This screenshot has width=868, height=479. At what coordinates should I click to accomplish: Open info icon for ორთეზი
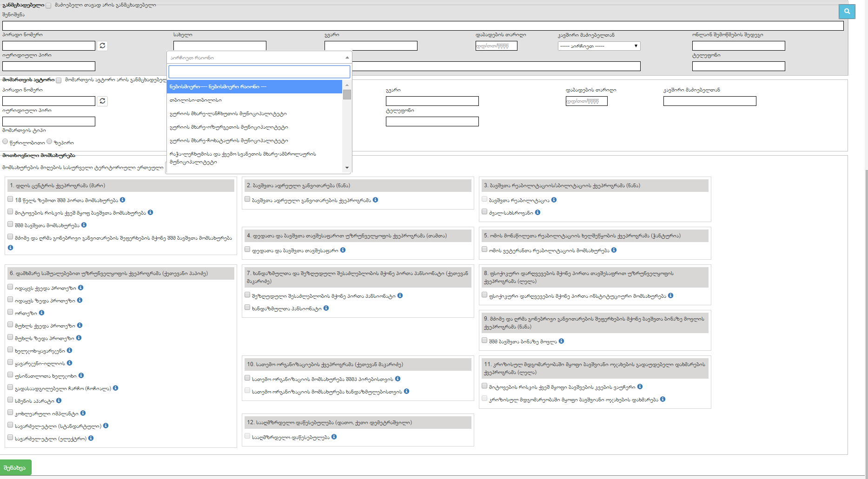click(x=42, y=313)
